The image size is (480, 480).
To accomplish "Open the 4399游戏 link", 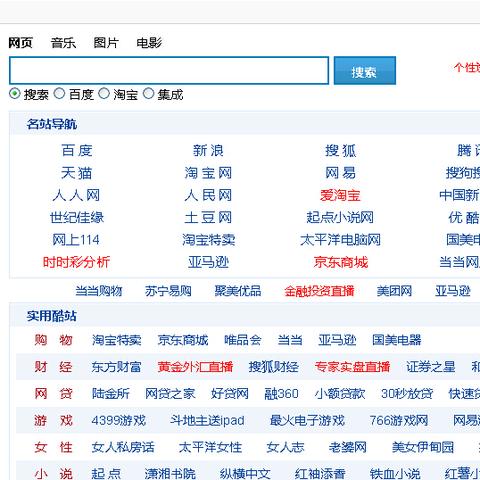I will tap(119, 420).
